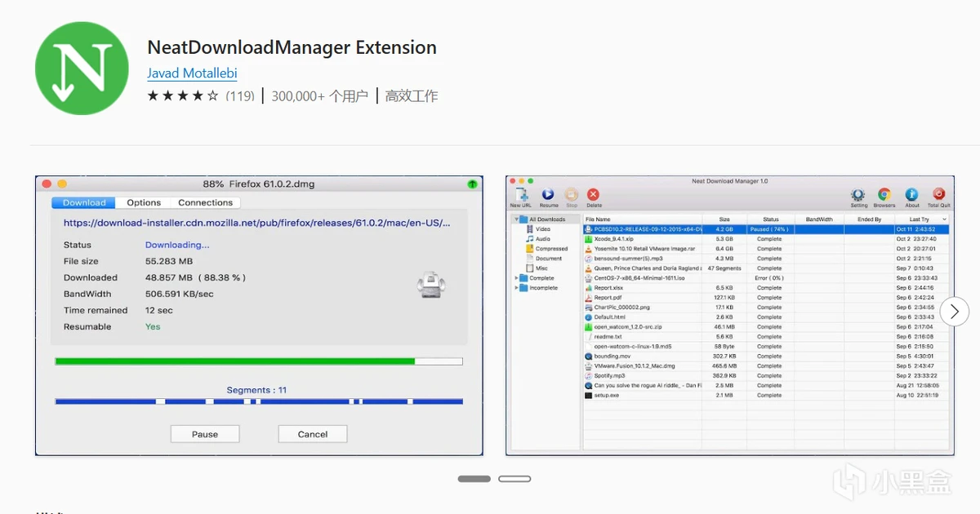
Task: Click the NeatDownloadManager green logo icon
Action: pos(82,69)
